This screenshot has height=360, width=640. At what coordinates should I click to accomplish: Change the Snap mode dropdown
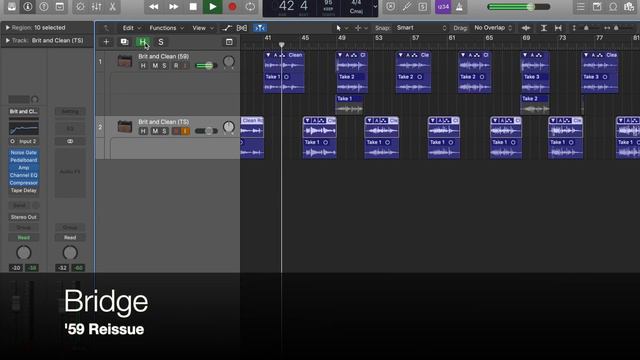421,28
